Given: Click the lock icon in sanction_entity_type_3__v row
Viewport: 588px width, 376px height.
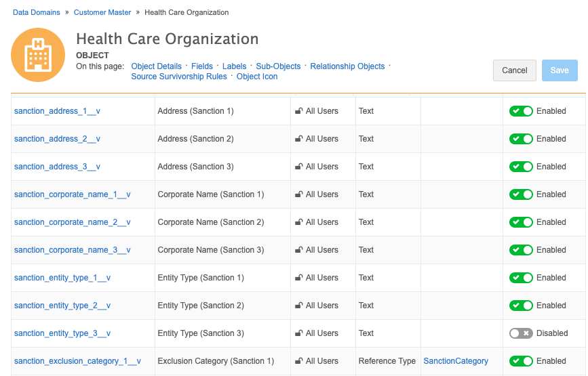Looking at the screenshot, I should 298,333.
